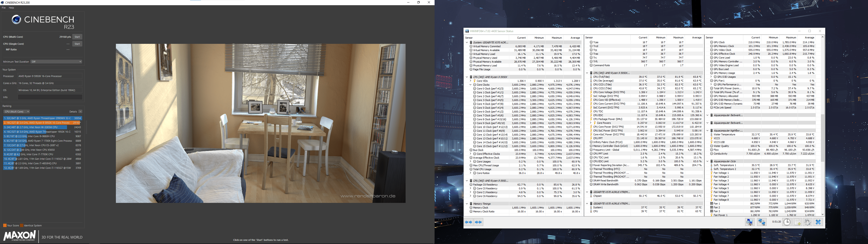Open the Cinebench File menu
The height and width of the screenshot is (244, 868).
[x=4, y=8]
